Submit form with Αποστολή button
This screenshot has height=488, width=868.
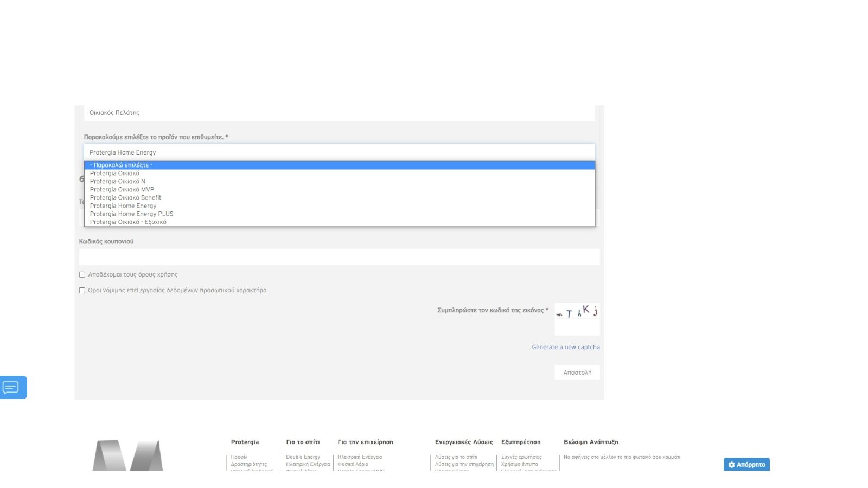tap(577, 373)
